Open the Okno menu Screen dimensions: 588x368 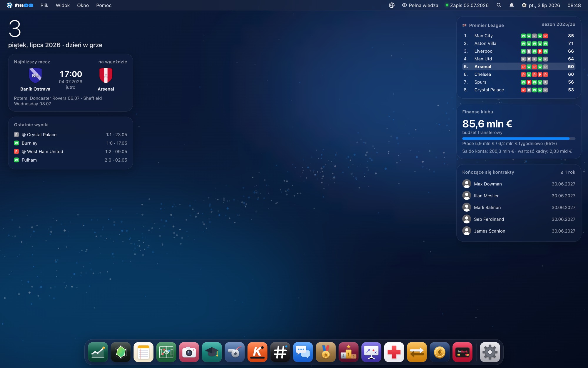coord(83,5)
